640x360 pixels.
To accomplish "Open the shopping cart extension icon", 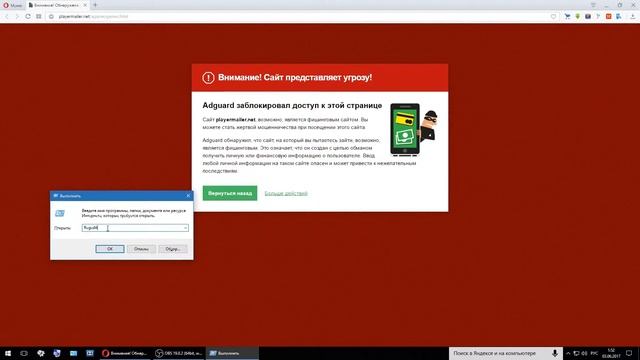I will click(567, 16).
